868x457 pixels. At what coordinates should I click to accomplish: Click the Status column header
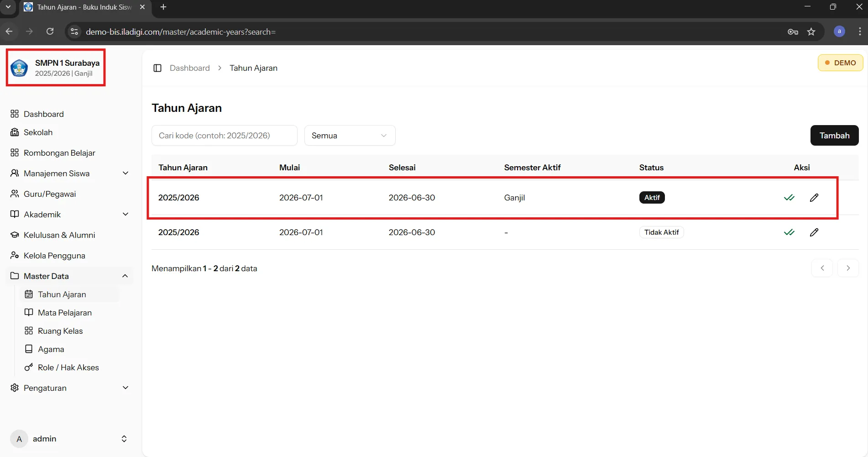[x=651, y=168]
